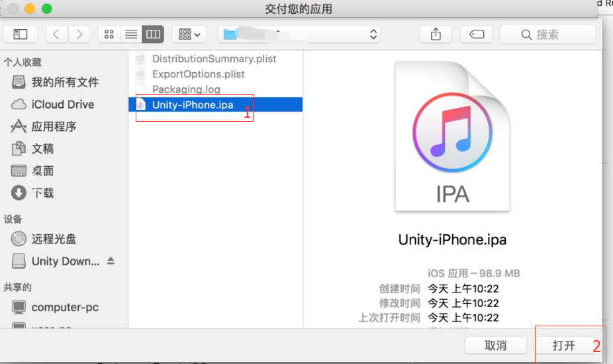
Task: Click the computer-pc monitor icon
Action: coord(19,307)
